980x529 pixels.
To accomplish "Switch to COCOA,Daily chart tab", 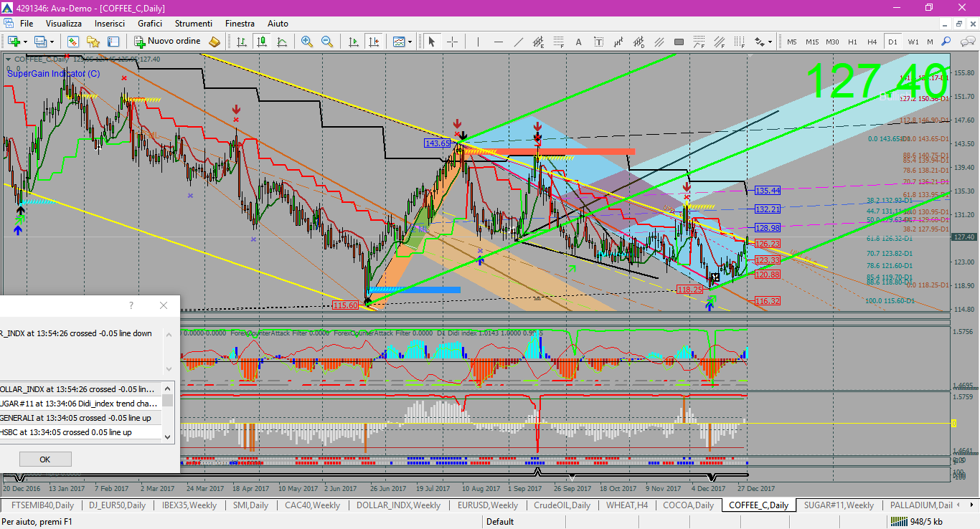I will click(x=689, y=505).
